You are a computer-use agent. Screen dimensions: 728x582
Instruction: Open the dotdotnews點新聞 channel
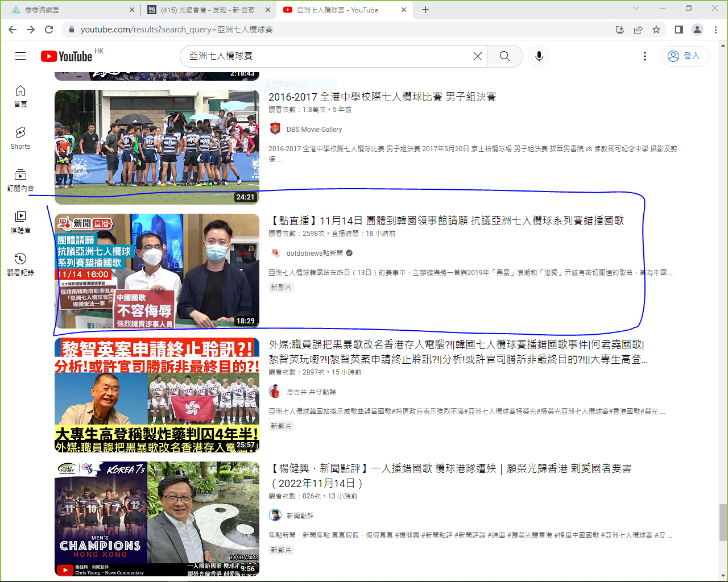click(x=315, y=253)
